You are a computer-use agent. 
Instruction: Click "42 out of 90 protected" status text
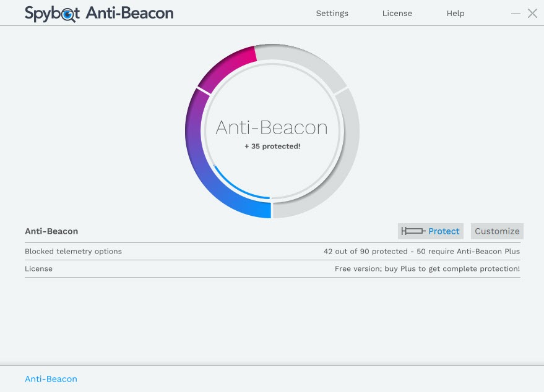click(366, 251)
